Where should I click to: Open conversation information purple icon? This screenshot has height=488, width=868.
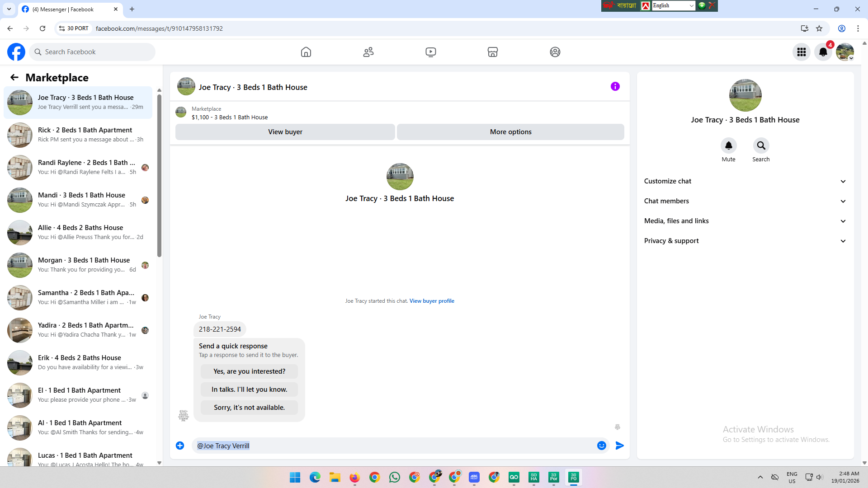tap(615, 86)
